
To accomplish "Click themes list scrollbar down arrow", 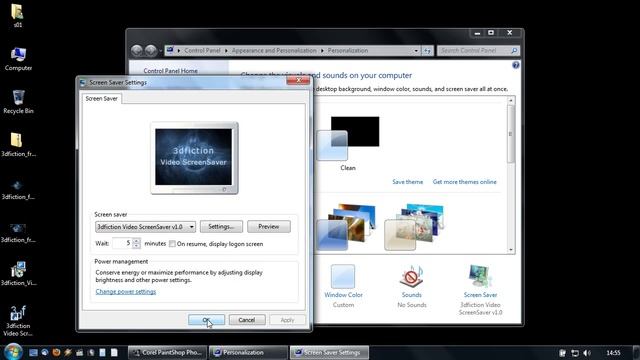I will [511, 250].
